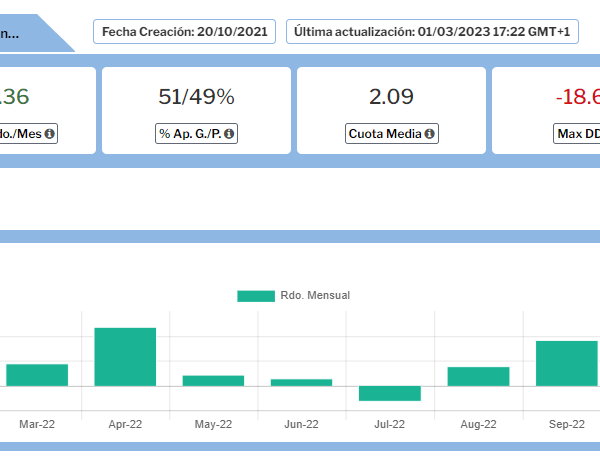The height and width of the screenshot is (461, 600).
Task: Click the Mar-22 axis label
Action: pos(37,424)
